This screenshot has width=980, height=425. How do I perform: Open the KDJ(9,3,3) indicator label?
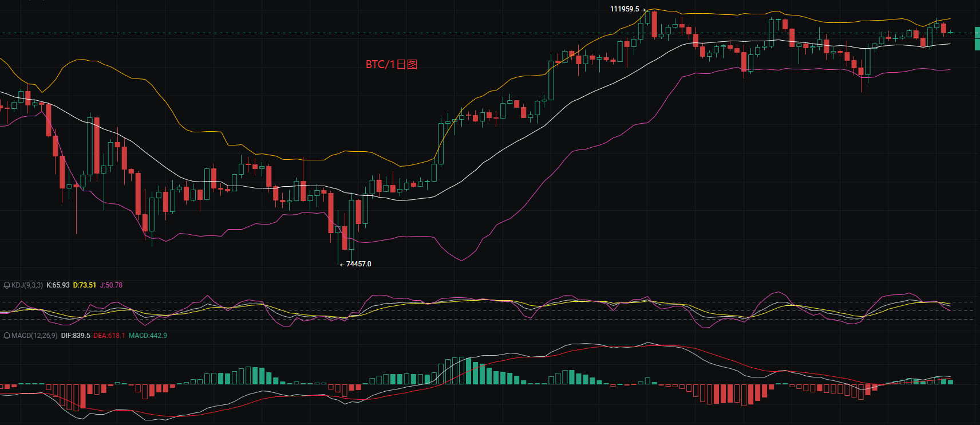tap(27, 285)
